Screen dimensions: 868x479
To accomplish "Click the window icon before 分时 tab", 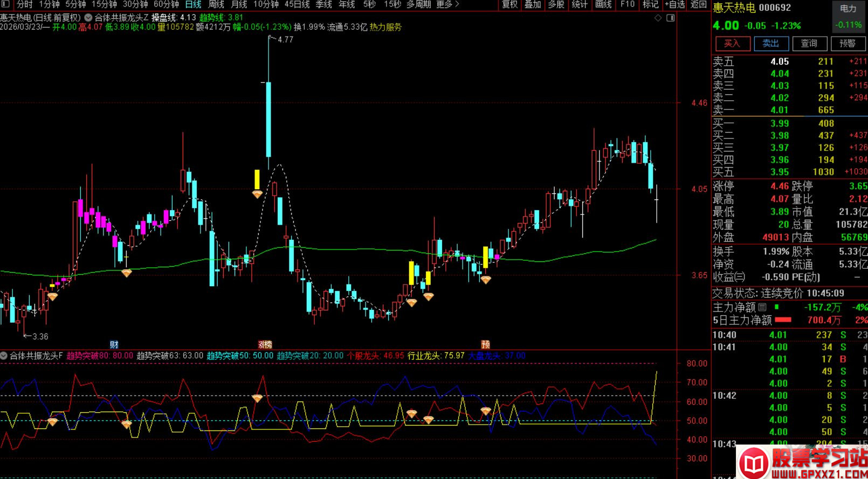I will (5, 4).
